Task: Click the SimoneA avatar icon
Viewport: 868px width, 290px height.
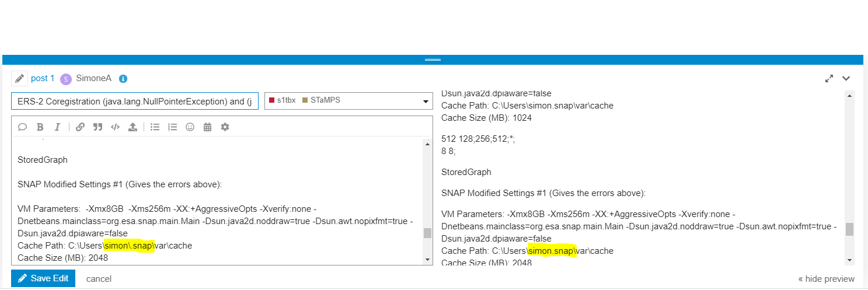Action: (x=66, y=79)
